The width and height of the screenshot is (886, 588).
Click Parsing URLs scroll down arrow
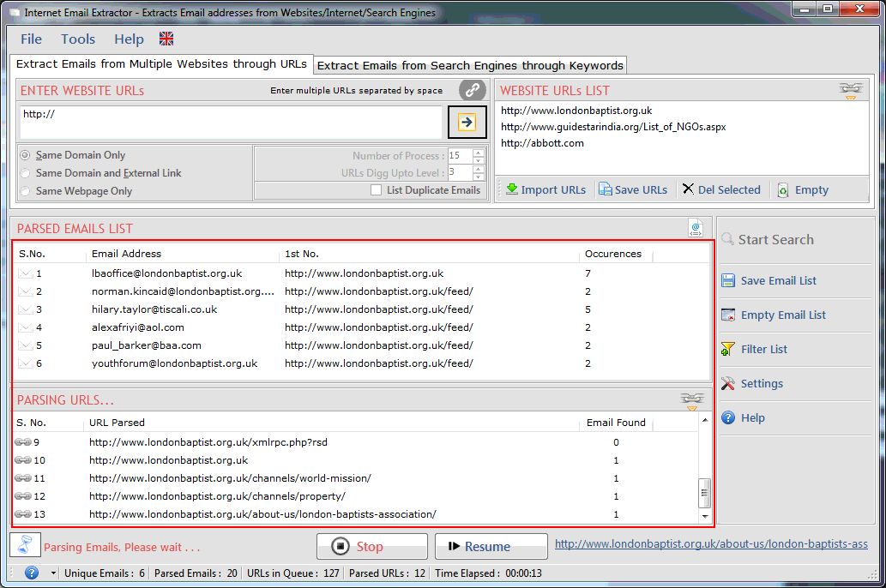pyautogui.click(x=705, y=516)
